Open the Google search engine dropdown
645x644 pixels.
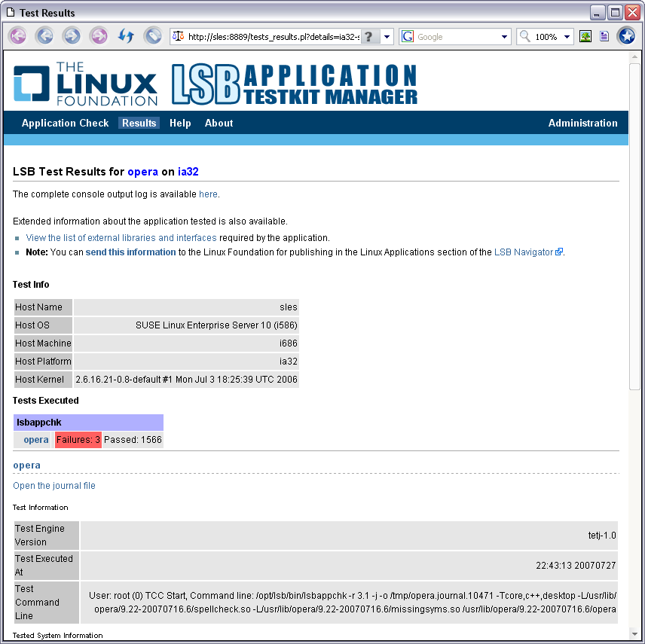coord(504,37)
